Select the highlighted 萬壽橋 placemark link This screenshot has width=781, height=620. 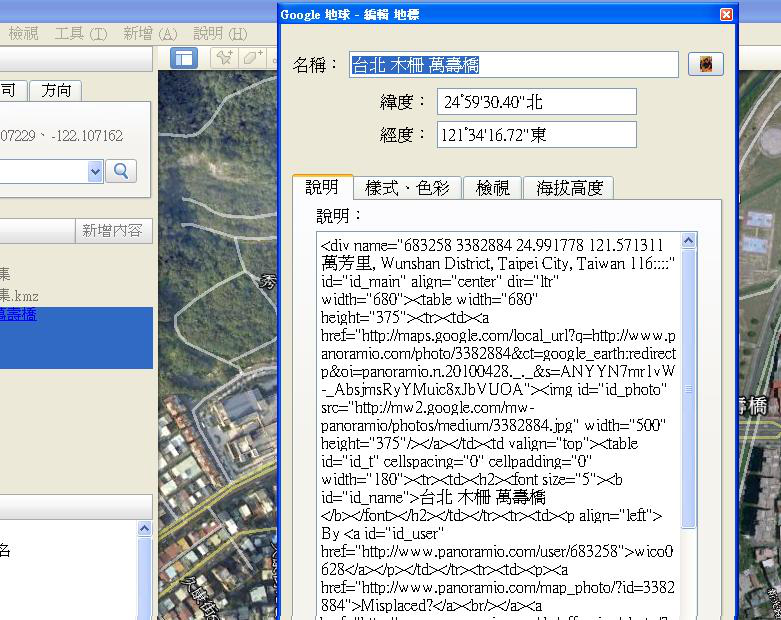click(x=18, y=315)
